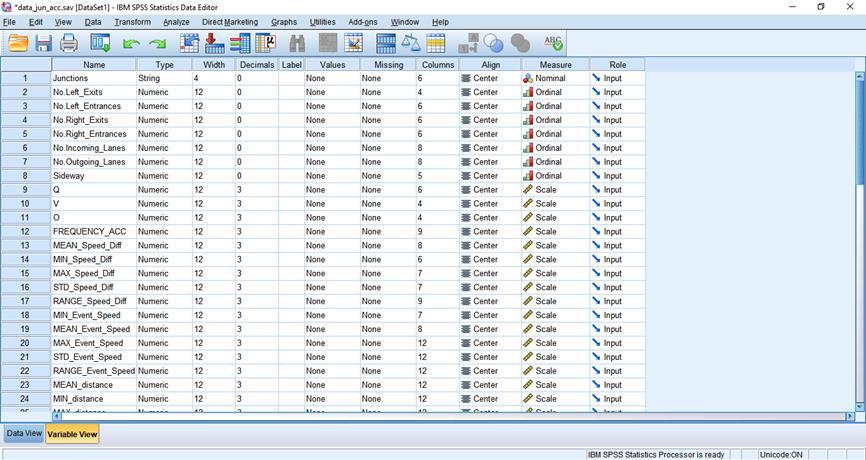The height and width of the screenshot is (460, 866).
Task: Undo the last action
Action: click(130, 44)
